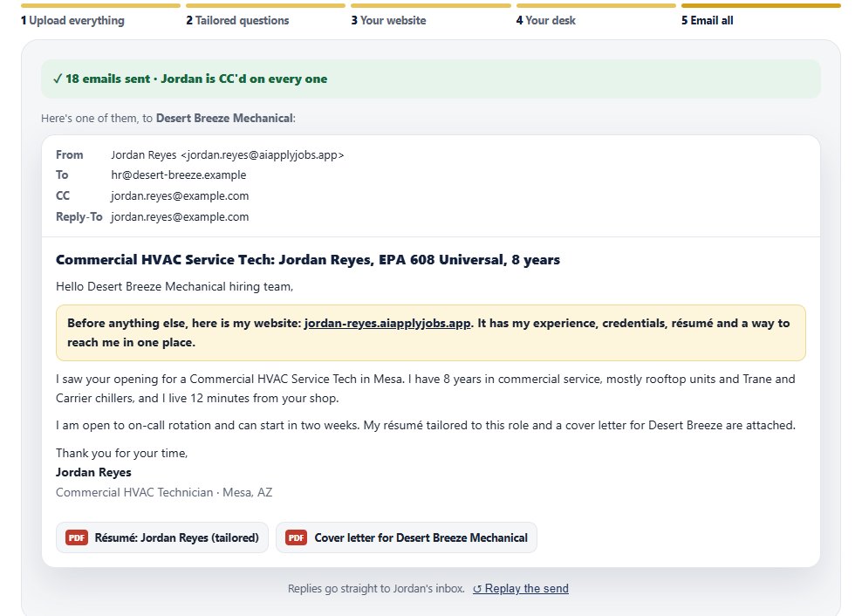Click the Reply-To address 'jordan.reyes@example.com'

(180, 216)
